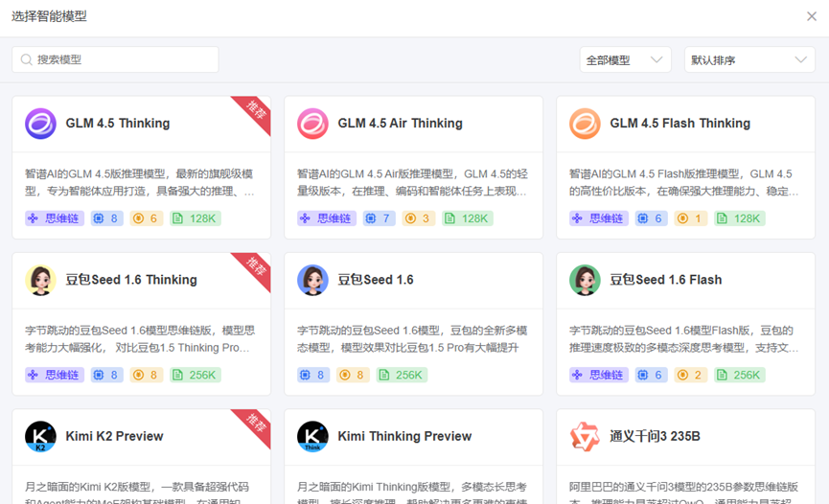Click the search magnifier icon

(27, 59)
